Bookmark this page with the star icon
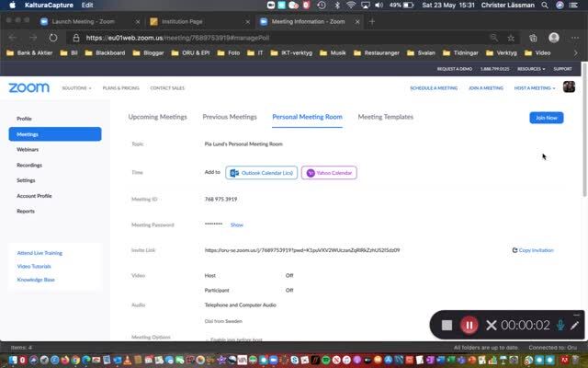588x368 pixels. tap(511, 38)
